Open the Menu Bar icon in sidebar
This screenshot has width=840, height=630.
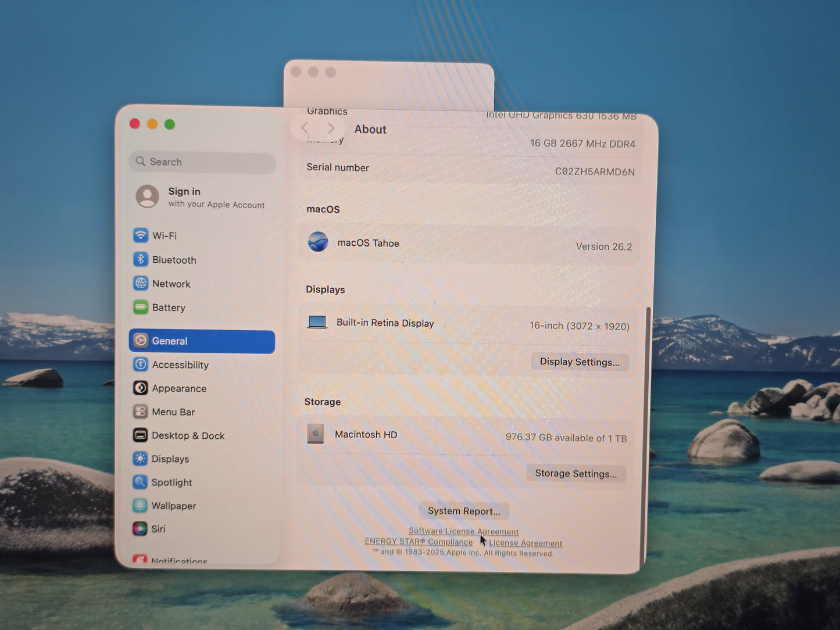pyautogui.click(x=140, y=411)
